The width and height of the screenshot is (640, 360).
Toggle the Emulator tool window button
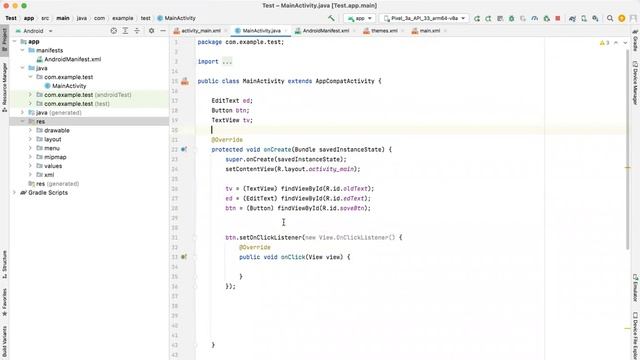635,287
